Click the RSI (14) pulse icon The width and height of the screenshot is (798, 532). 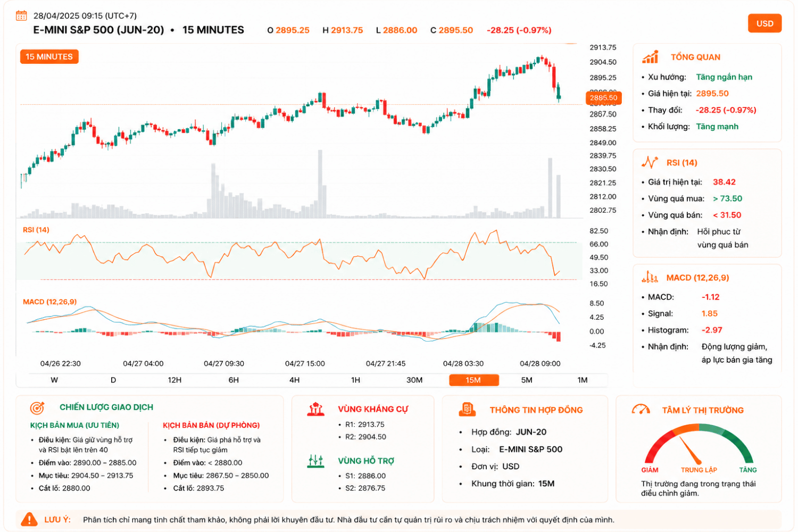[650, 162]
